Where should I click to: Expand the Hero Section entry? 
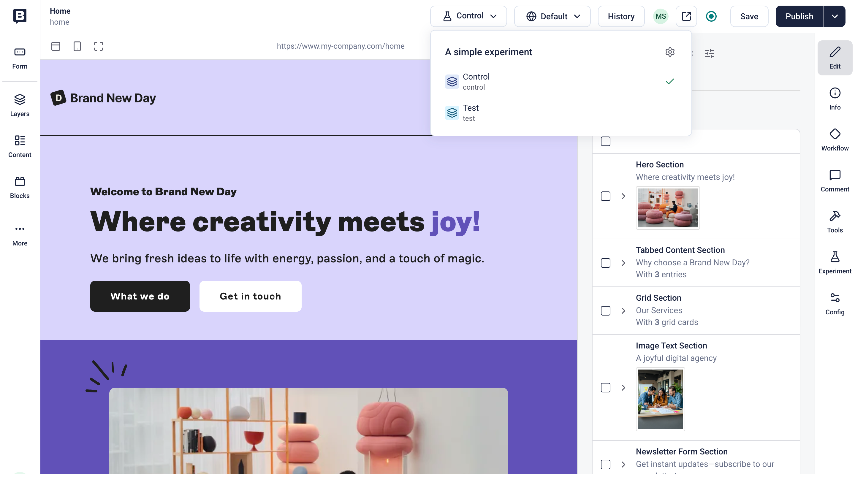coord(623,196)
